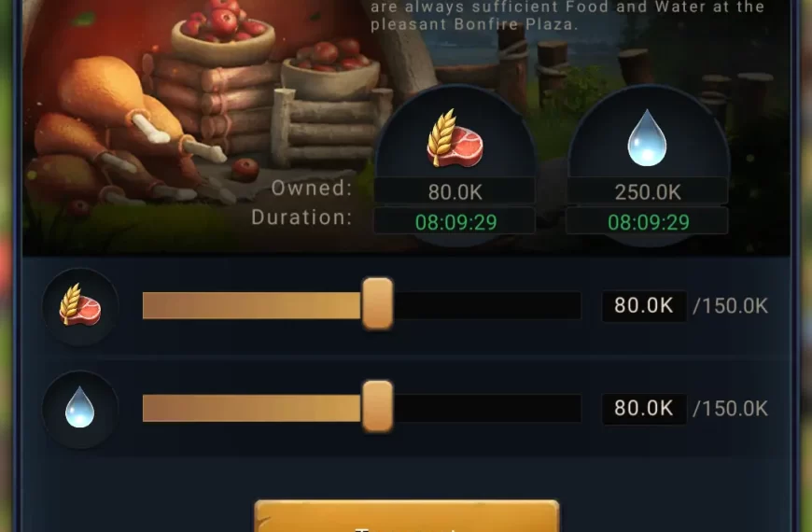Click the /150.0K limit next to food input
Image resolution: width=812 pixels, height=532 pixels.
coord(730,305)
